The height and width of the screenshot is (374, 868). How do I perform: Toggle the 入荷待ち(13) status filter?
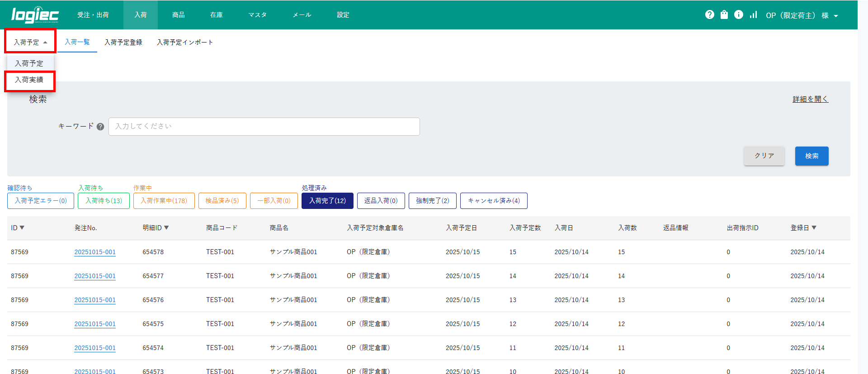tap(104, 201)
